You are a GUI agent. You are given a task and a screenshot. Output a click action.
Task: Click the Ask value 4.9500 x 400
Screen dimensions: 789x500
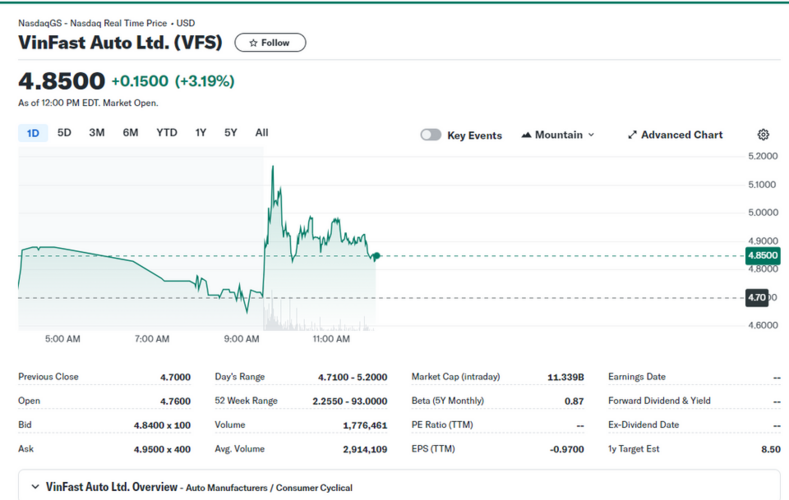(162, 449)
